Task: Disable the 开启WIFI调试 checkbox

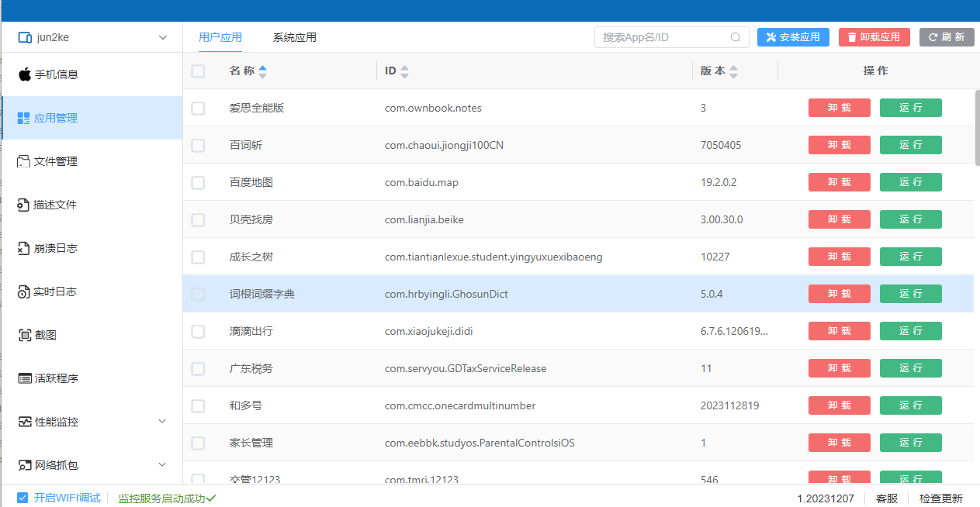Action: pyautogui.click(x=23, y=498)
